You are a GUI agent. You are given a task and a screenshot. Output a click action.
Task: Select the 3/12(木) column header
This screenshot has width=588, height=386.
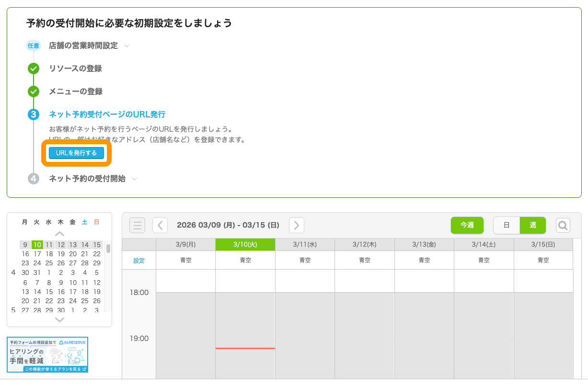click(365, 244)
